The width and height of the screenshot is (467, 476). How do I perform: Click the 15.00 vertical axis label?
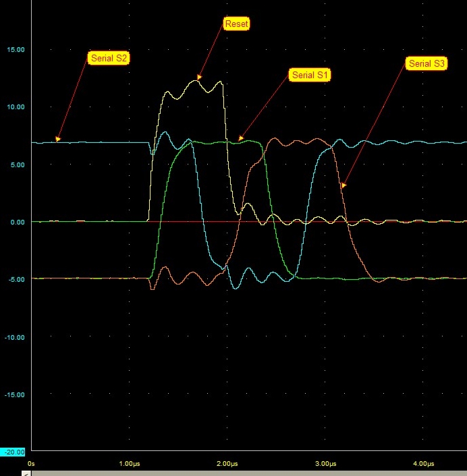15,50
